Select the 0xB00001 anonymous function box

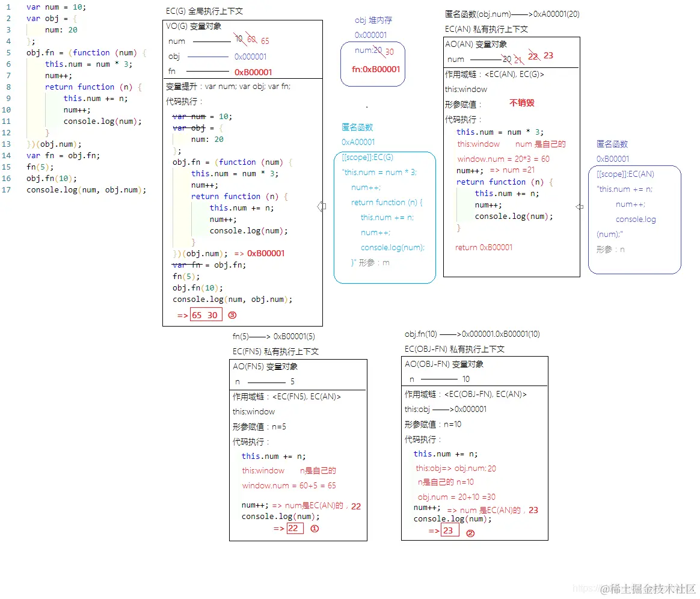634,220
